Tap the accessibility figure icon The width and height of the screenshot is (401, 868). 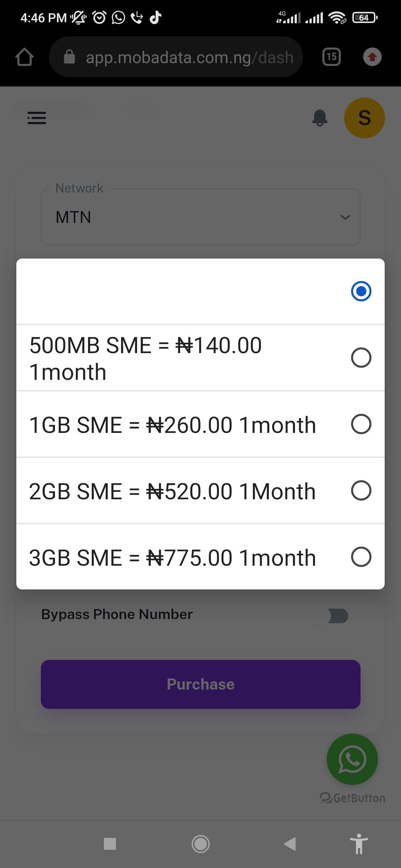pos(359,844)
